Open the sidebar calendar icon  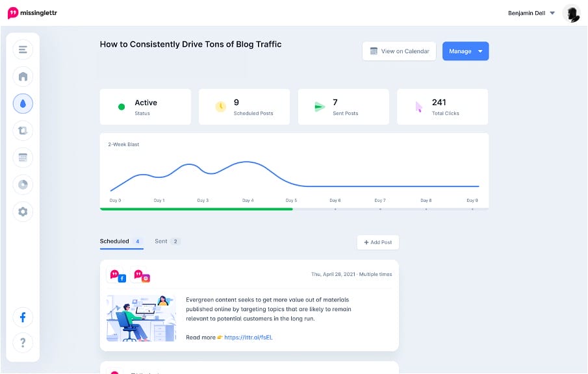(23, 157)
